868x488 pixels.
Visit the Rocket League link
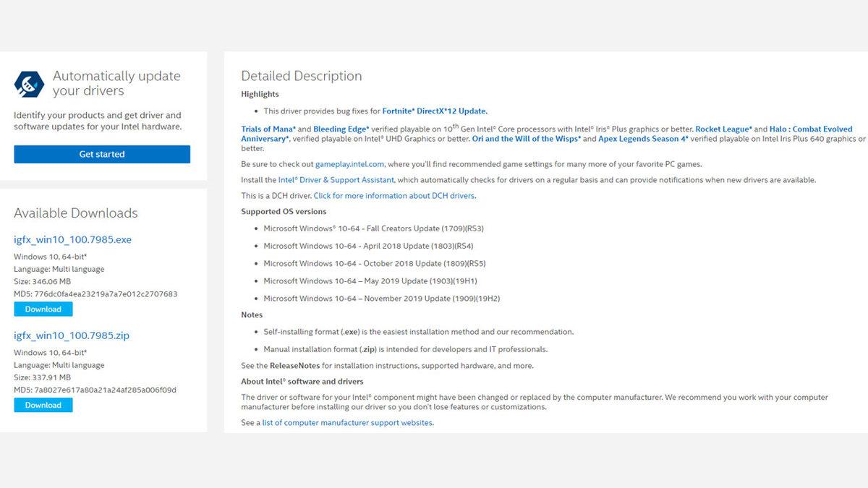(x=723, y=129)
